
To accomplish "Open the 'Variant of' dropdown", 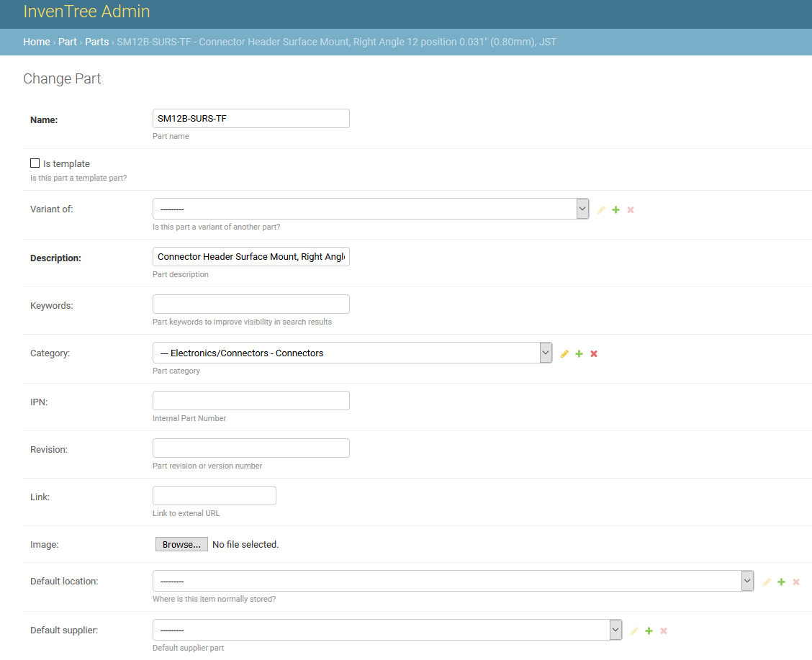I will point(371,209).
